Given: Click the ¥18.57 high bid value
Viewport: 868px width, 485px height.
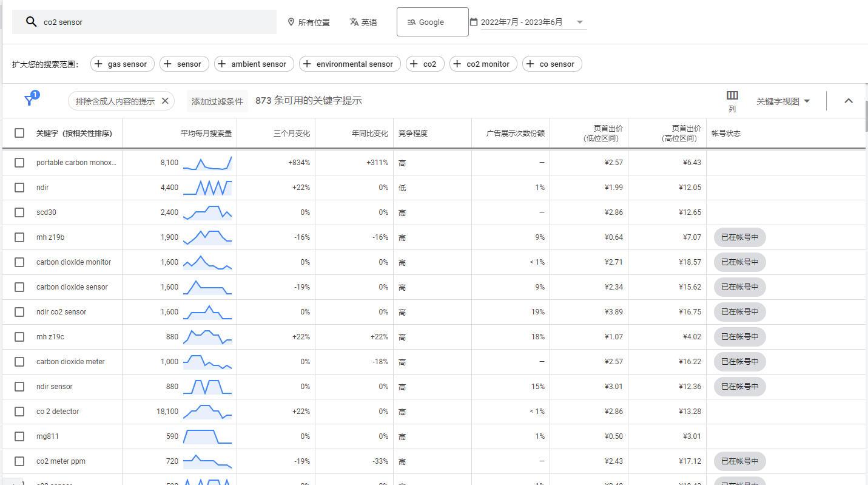Looking at the screenshot, I should (x=690, y=262).
